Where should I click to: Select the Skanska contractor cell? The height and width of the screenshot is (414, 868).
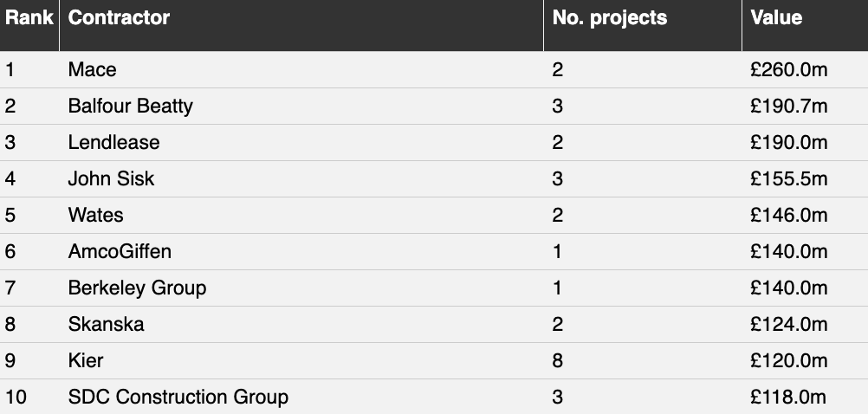pyautogui.click(x=106, y=324)
